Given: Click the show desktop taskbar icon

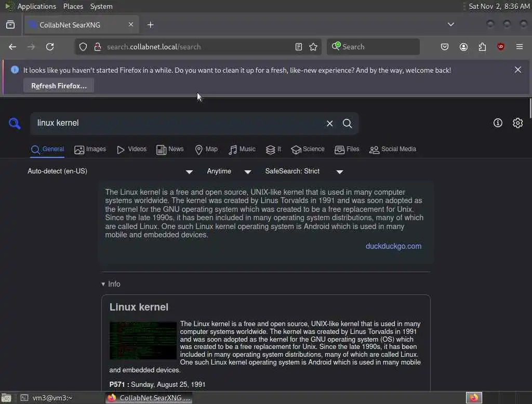Looking at the screenshot, I should pyautogui.click(x=6, y=398).
